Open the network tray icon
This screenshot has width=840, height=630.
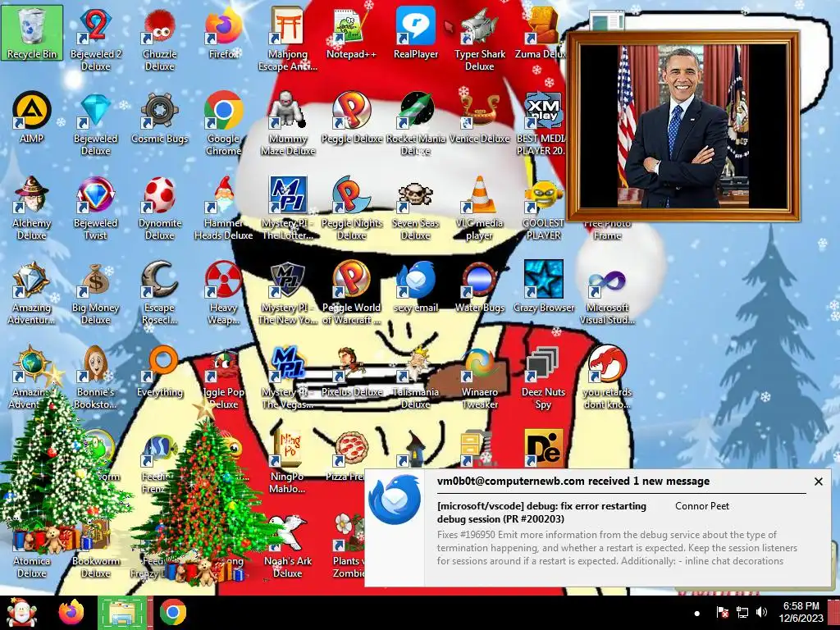(x=742, y=612)
